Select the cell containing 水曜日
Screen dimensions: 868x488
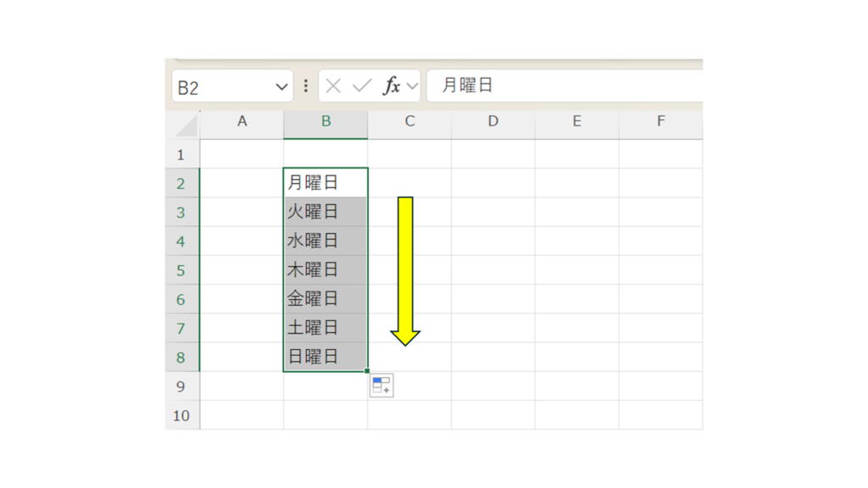coord(325,241)
